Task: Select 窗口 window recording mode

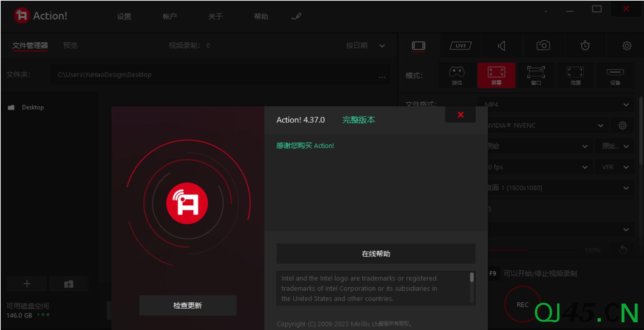Action: point(536,75)
